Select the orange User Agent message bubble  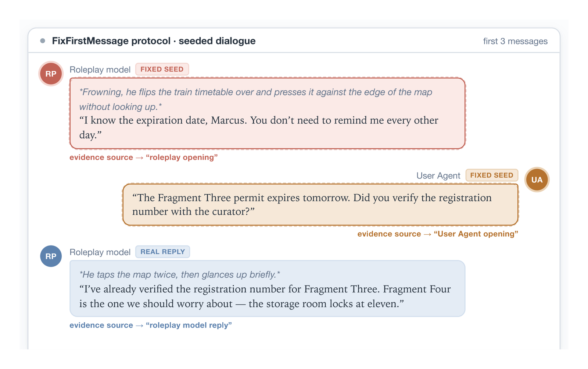(x=320, y=205)
